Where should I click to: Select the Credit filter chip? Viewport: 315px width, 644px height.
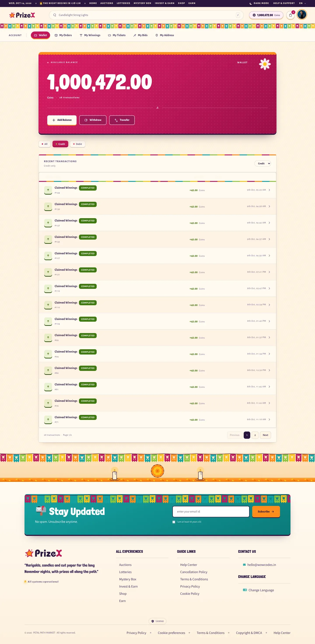(x=60, y=144)
